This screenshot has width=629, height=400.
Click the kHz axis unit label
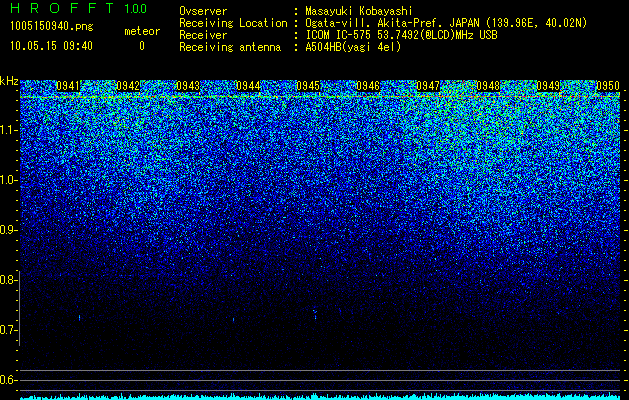[x=9, y=81]
